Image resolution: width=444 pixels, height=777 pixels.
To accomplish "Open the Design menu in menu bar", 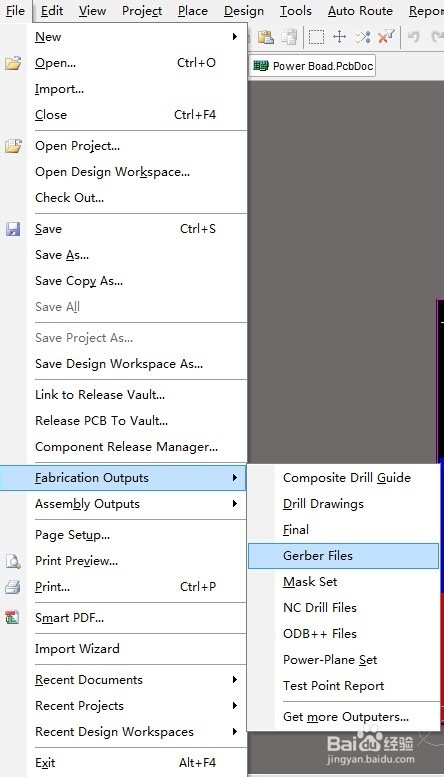I will click(243, 11).
